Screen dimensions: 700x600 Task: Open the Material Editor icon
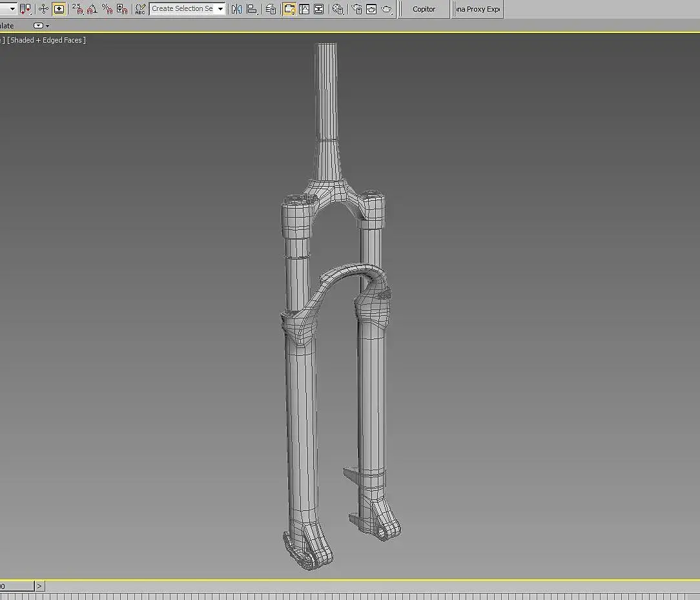point(338,9)
